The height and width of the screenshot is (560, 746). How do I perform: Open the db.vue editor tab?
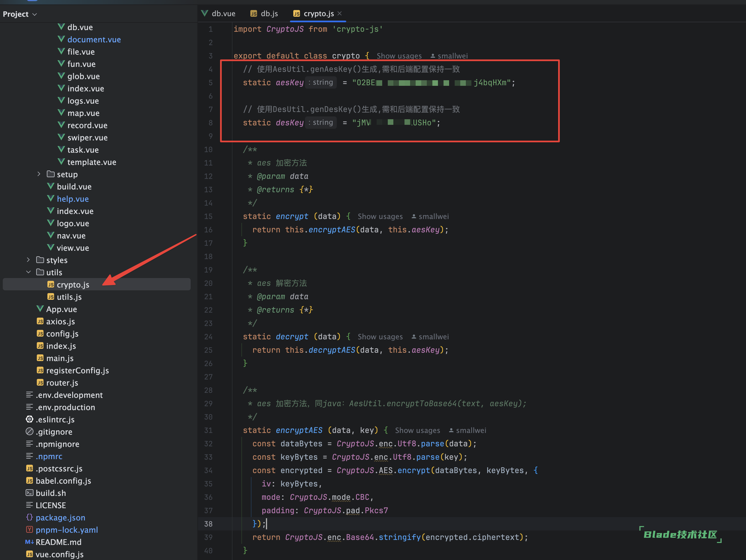tap(218, 13)
